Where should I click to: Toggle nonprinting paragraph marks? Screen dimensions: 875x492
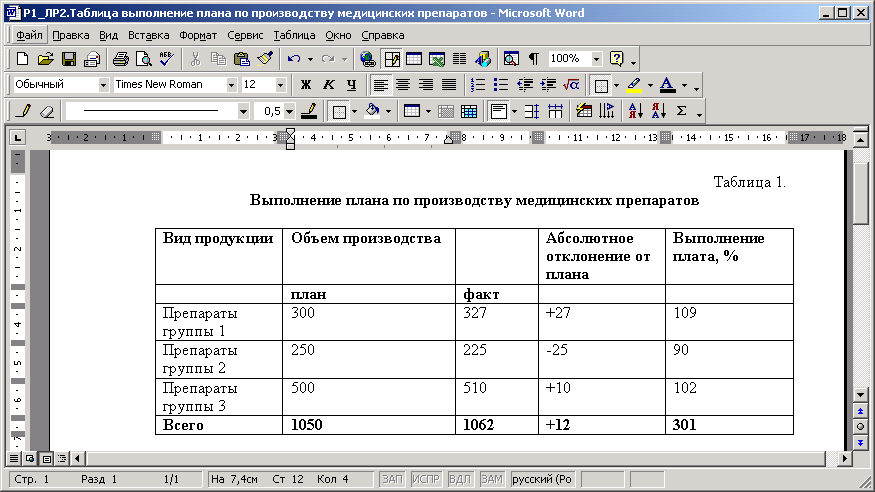click(x=534, y=59)
